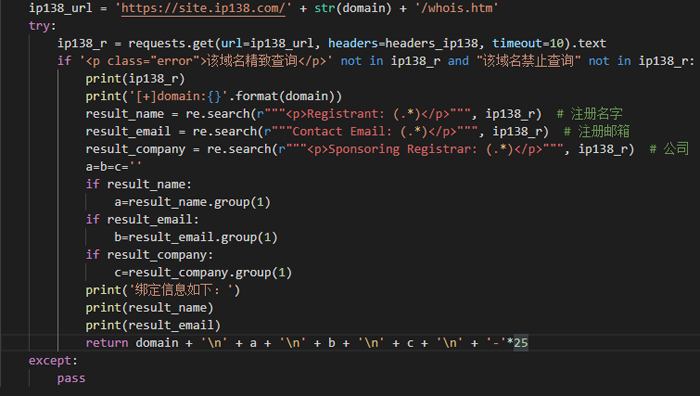Click the print('绑定信息如下: ') statement
This screenshot has height=396, width=700.
point(163,290)
